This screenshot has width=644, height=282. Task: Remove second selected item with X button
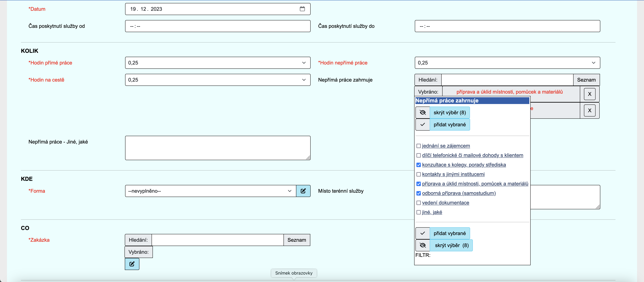pos(589,110)
